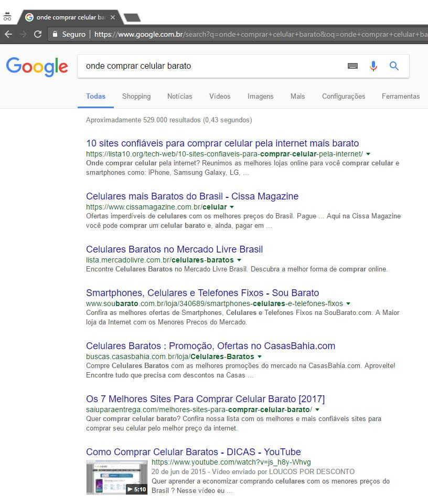
Task: Click the youtube.com/watch green URL text
Action: (231, 462)
